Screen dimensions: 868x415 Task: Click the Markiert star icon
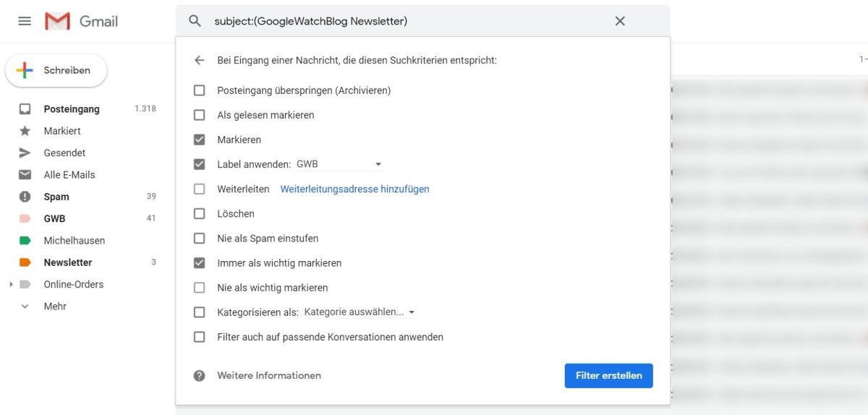(25, 131)
